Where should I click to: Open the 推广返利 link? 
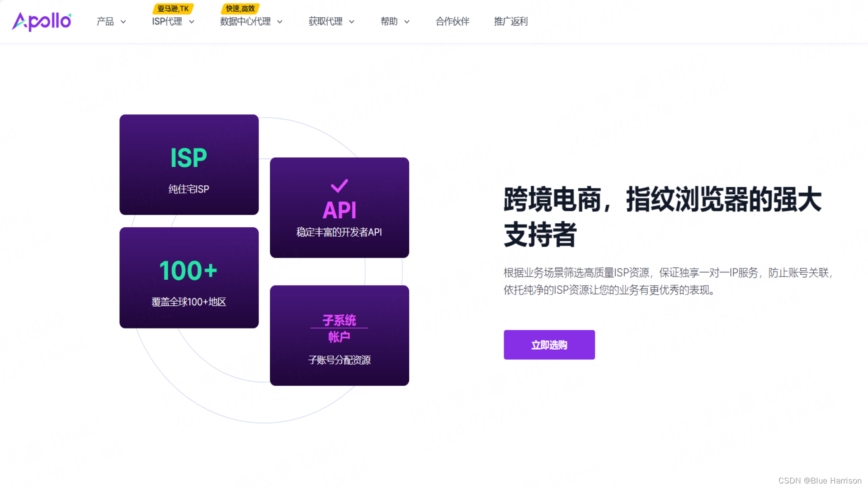click(x=511, y=22)
